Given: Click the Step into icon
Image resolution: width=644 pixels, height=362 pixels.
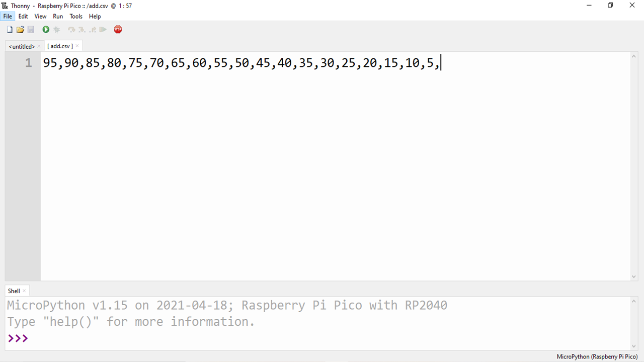Looking at the screenshot, I should [82, 29].
